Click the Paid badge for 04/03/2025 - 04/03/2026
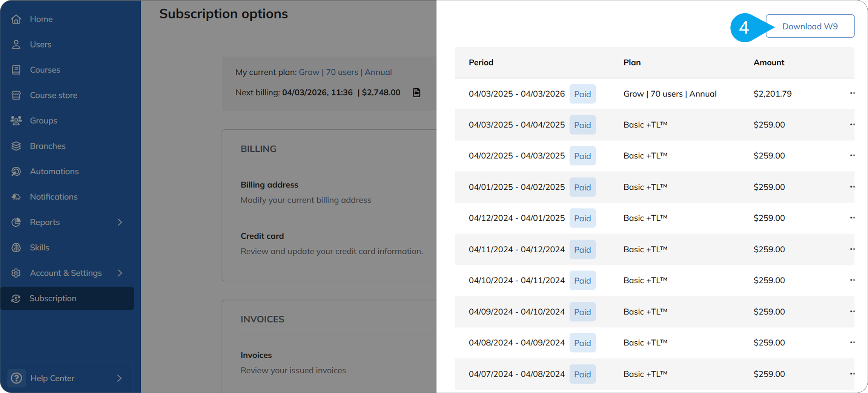The image size is (868, 393). [x=582, y=94]
